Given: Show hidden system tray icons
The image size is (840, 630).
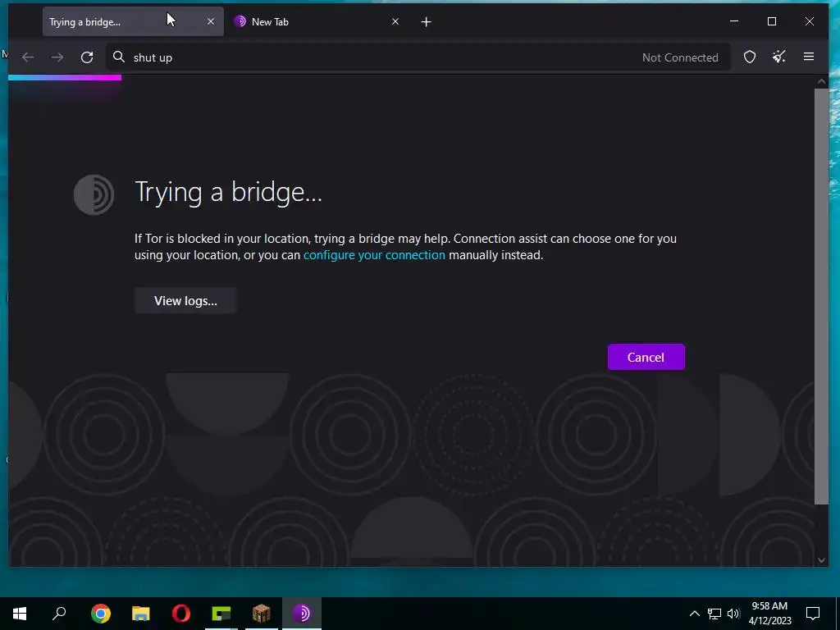Looking at the screenshot, I should tap(694, 614).
